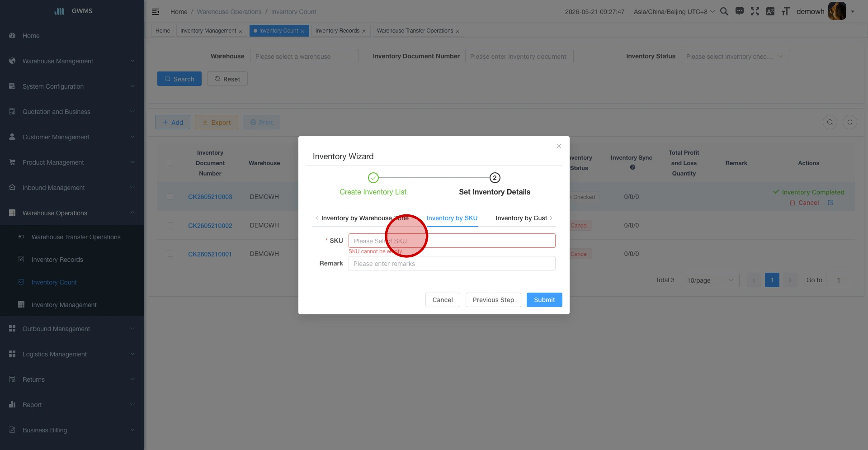Click the Reset button

[x=227, y=79]
